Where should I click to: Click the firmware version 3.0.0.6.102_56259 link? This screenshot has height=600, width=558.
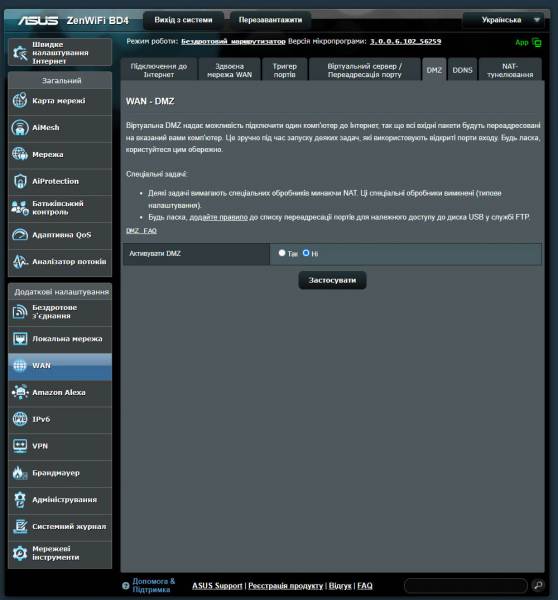point(405,41)
